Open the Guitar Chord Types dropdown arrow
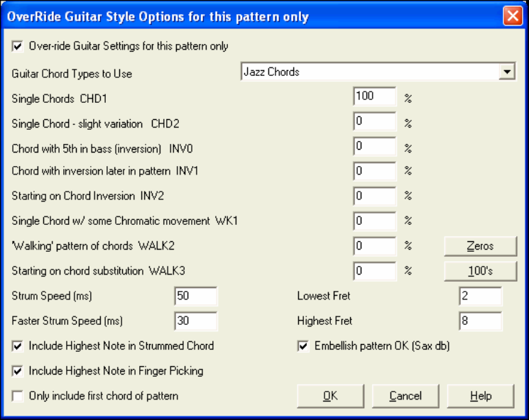The width and height of the screenshot is (529, 420). coord(507,72)
